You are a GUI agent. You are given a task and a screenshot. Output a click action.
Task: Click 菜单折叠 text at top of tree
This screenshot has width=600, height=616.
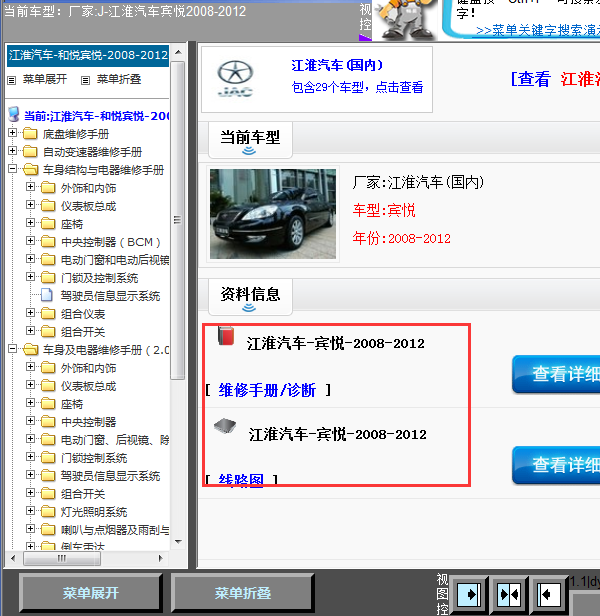119,79
